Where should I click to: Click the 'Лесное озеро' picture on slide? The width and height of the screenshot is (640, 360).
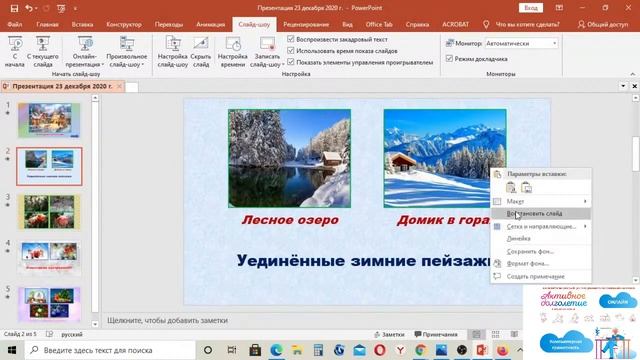pyautogui.click(x=289, y=158)
